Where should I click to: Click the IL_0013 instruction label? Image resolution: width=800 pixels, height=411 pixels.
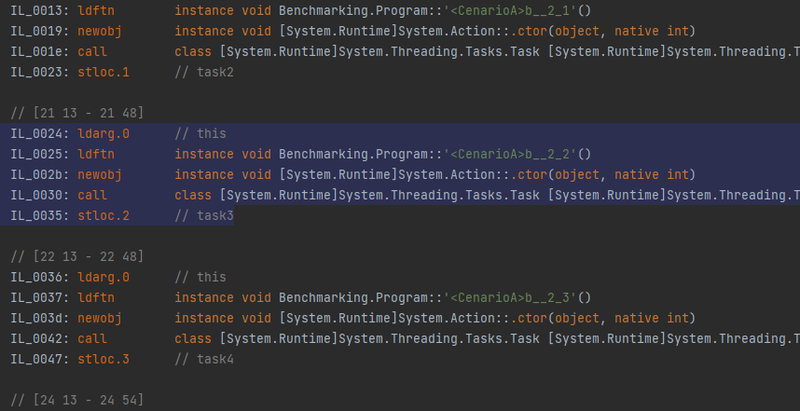pyautogui.click(x=37, y=11)
